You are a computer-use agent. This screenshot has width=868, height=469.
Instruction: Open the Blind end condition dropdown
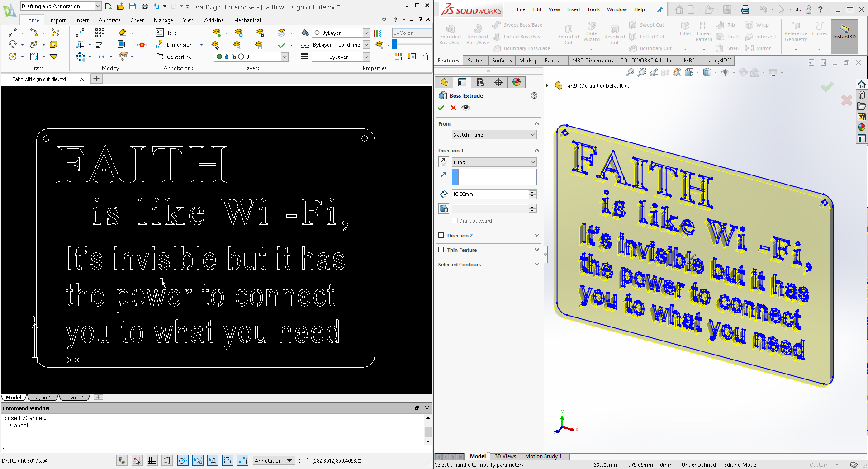(x=494, y=162)
